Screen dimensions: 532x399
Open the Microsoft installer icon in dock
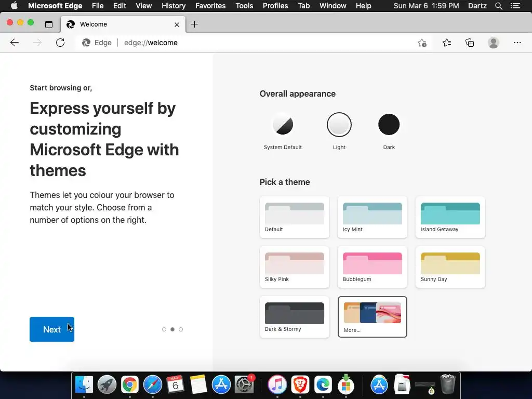345,384
